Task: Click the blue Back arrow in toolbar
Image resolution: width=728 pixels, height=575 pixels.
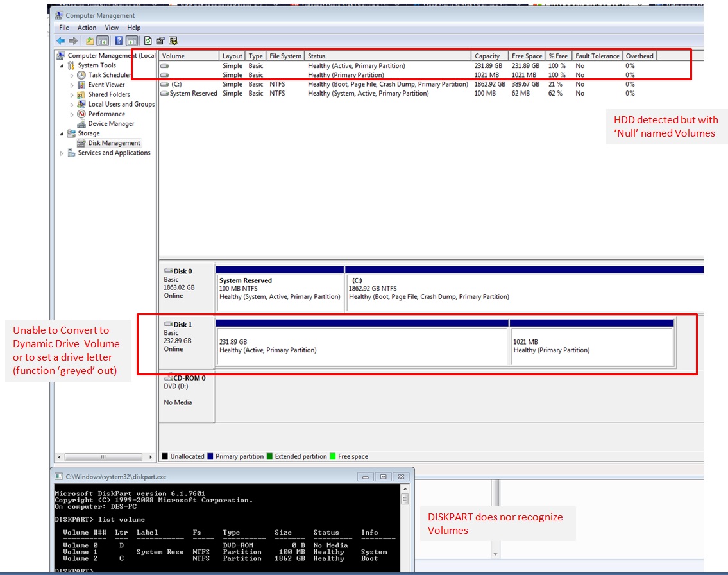Action: click(x=61, y=41)
